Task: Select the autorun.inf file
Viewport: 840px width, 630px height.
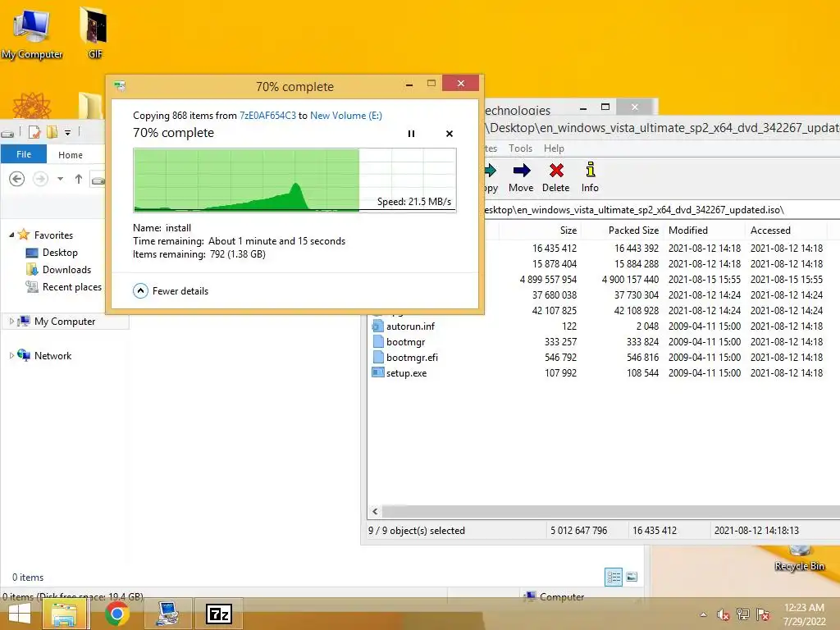Action: (x=410, y=326)
